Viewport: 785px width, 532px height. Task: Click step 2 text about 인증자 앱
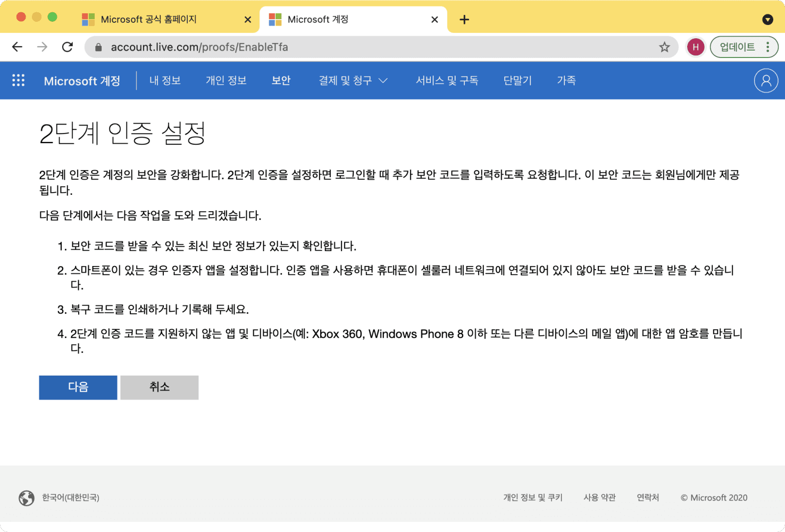[x=402, y=278]
